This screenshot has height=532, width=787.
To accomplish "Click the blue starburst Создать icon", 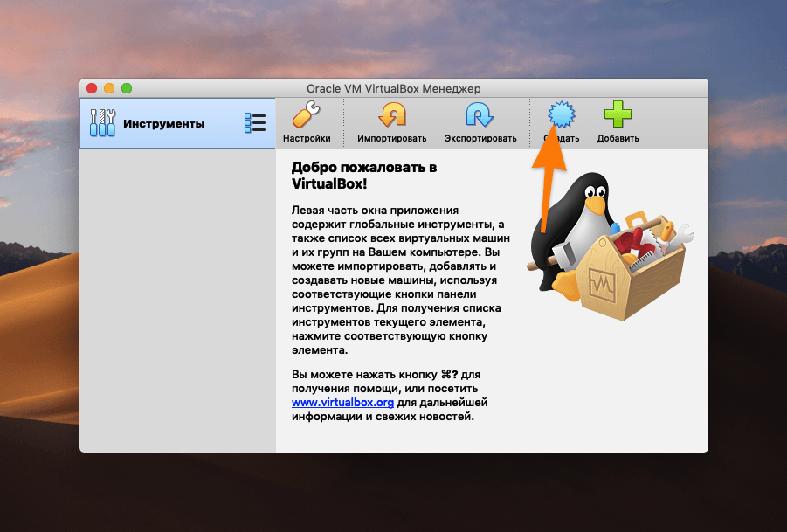I will click(562, 114).
